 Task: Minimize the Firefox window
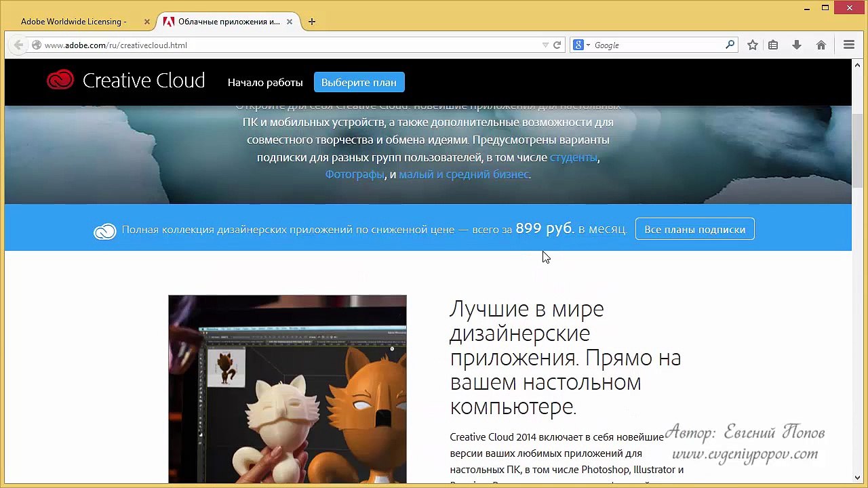(806, 7)
